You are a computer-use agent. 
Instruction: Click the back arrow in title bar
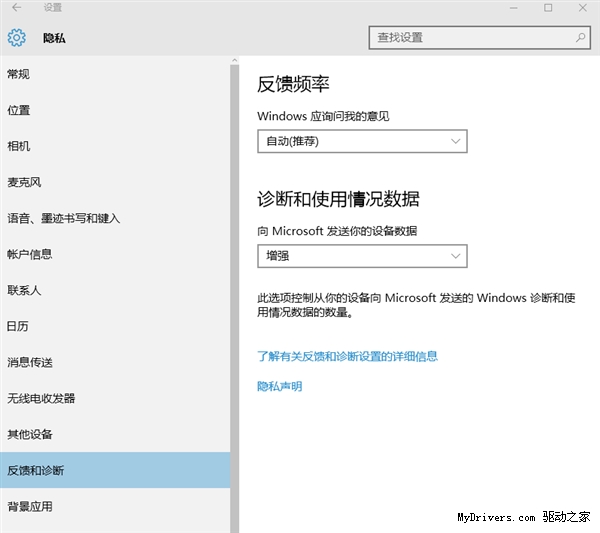click(x=16, y=8)
